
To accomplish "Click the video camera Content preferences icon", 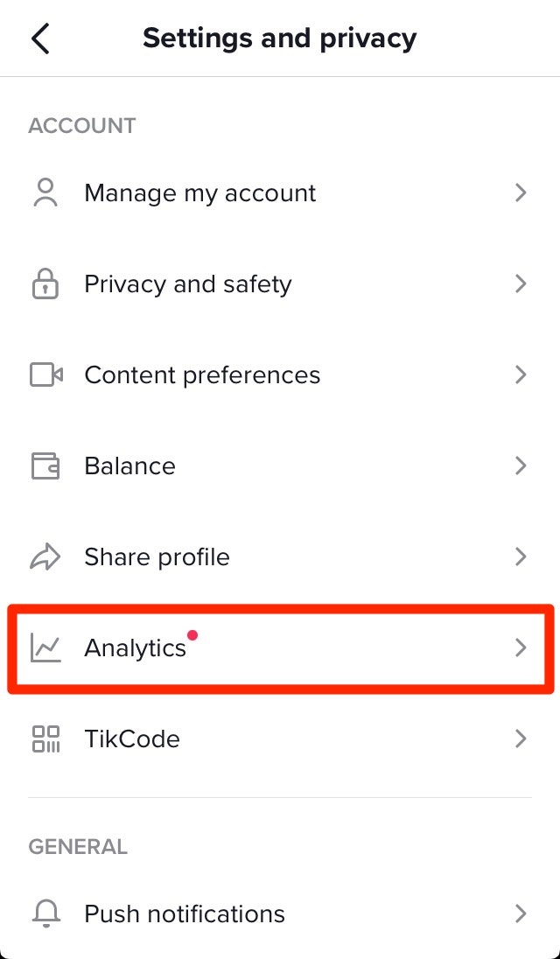I will pos(45,375).
